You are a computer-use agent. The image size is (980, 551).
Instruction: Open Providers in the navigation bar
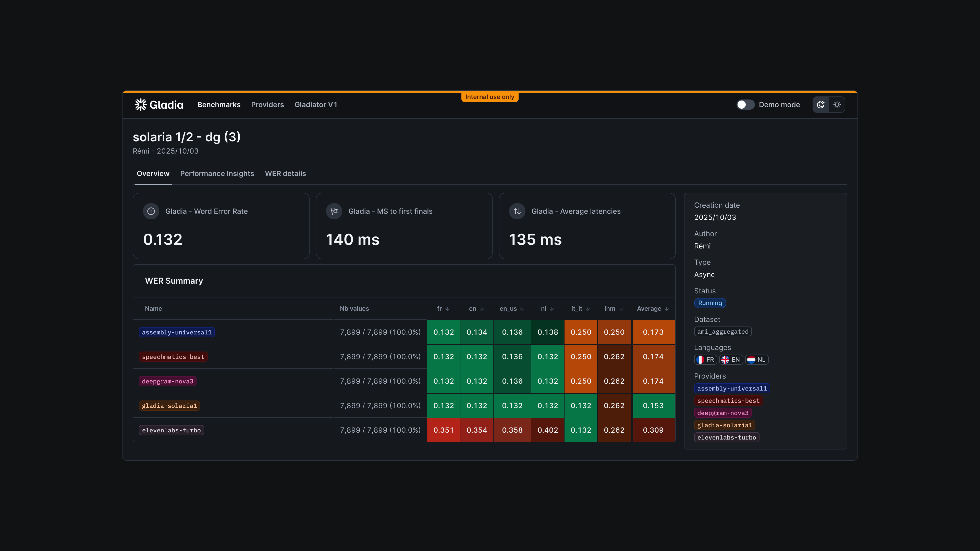[267, 105]
